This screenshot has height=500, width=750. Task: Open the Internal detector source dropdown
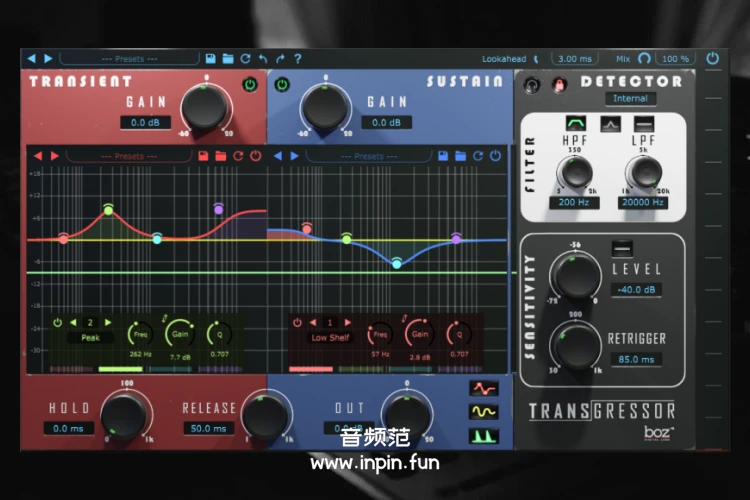pyautogui.click(x=630, y=99)
